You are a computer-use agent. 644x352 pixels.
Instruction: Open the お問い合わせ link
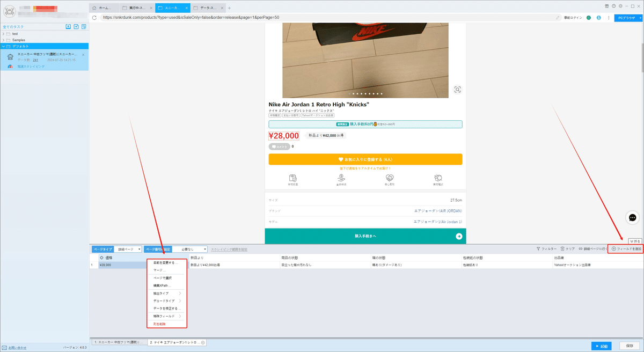tap(17, 348)
